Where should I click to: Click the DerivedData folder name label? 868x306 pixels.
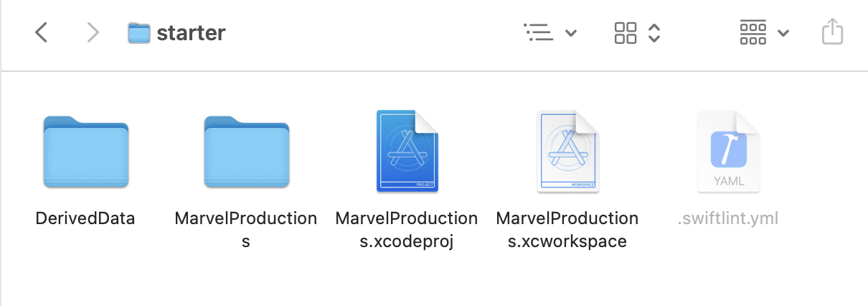(x=85, y=218)
